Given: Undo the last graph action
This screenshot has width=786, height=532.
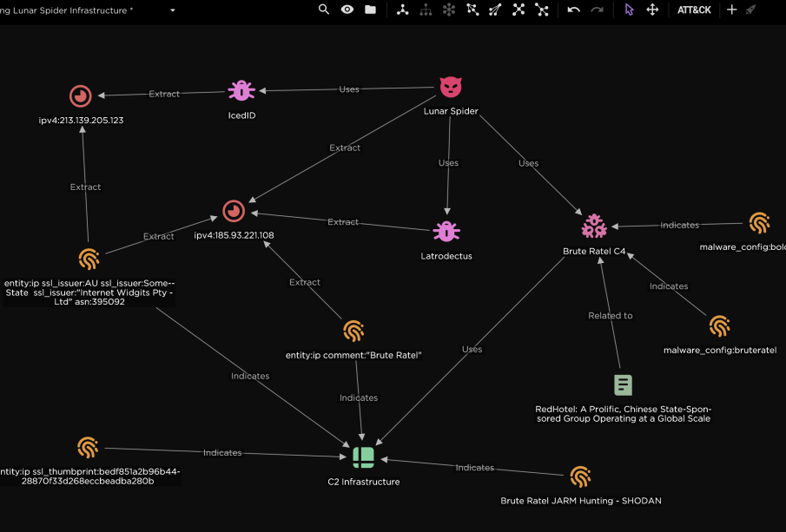Looking at the screenshot, I should pyautogui.click(x=573, y=10).
